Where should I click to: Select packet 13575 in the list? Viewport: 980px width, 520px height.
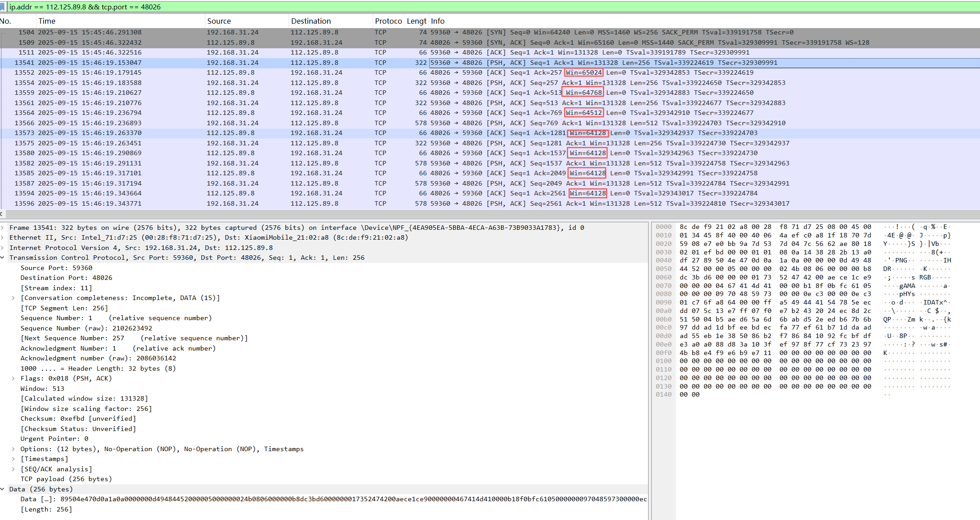tap(490, 143)
